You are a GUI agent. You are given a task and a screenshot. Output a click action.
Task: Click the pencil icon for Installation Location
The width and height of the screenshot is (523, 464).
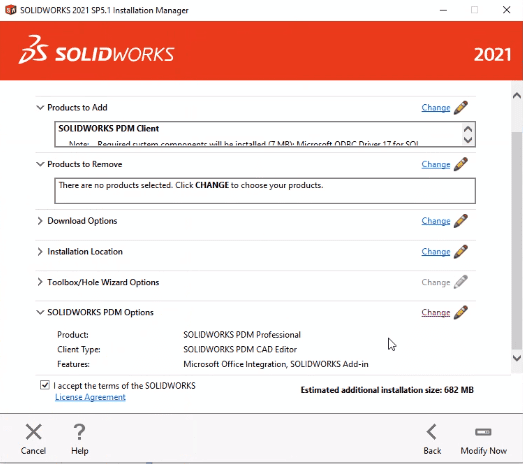(461, 252)
